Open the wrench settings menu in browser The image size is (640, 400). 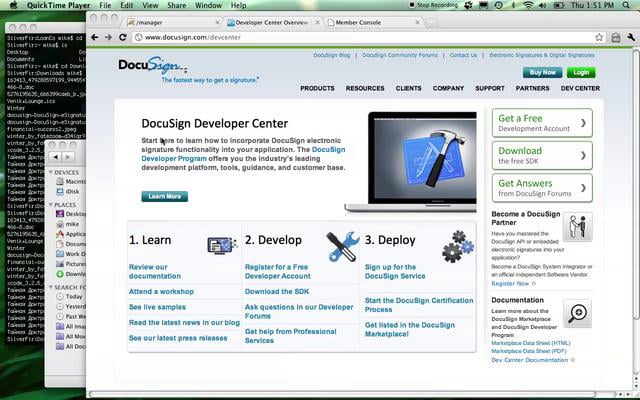point(631,38)
